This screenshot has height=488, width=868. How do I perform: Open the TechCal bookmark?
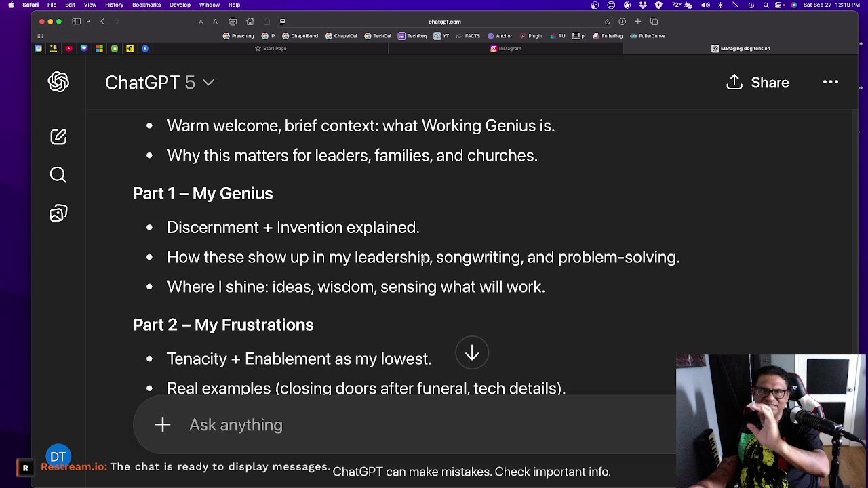click(378, 36)
